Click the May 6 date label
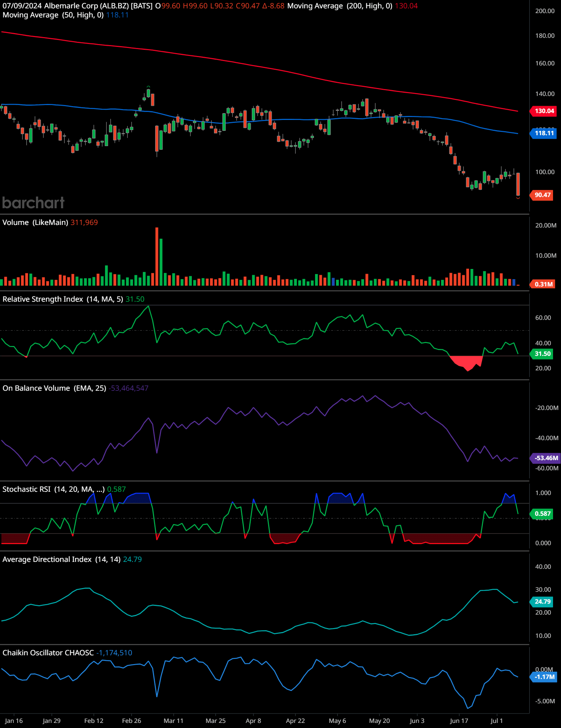Image resolution: width=561 pixels, height=728 pixels. pyautogui.click(x=338, y=721)
